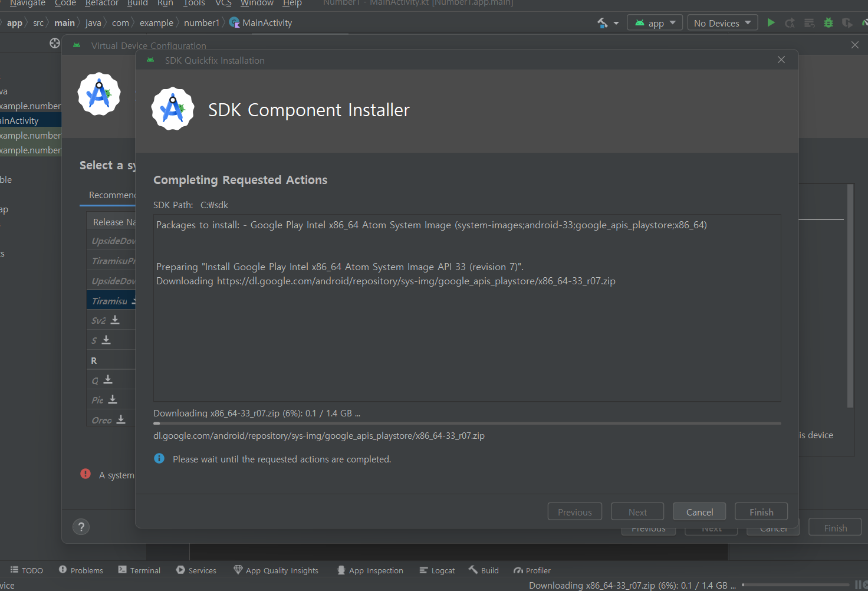Open the Navigate menu
Viewport: 868px width, 591px height.
click(x=28, y=3)
